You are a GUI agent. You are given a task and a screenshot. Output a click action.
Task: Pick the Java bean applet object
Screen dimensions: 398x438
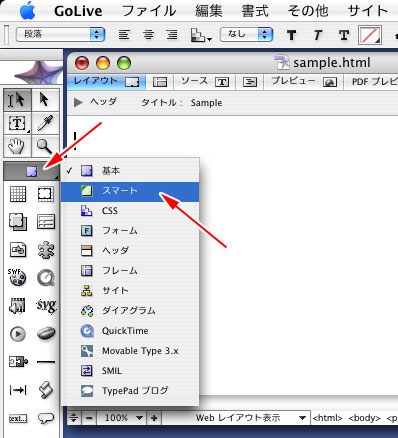[x=46, y=333]
